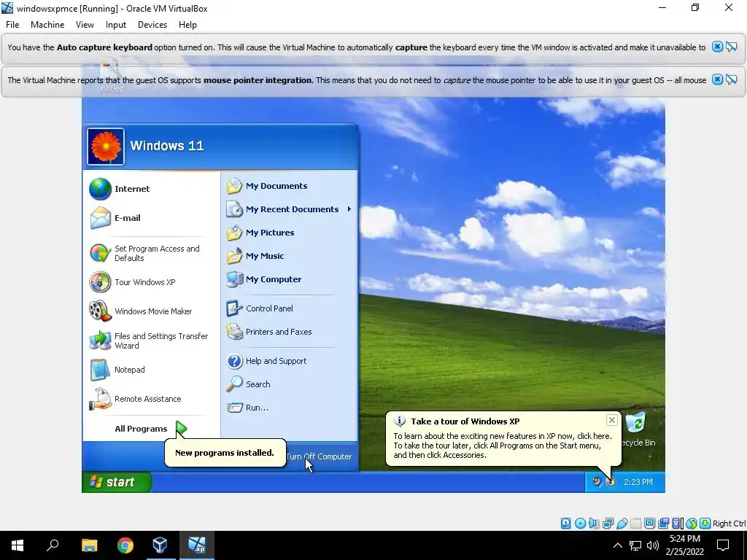Click the New programs installed tooltip
Image resolution: width=747 pixels, height=560 pixels.
pos(225,453)
